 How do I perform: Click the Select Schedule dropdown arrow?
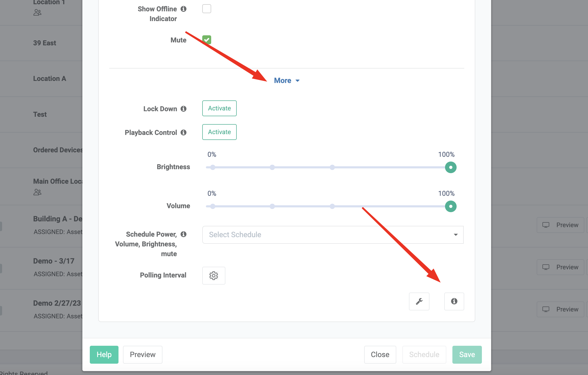[456, 235]
